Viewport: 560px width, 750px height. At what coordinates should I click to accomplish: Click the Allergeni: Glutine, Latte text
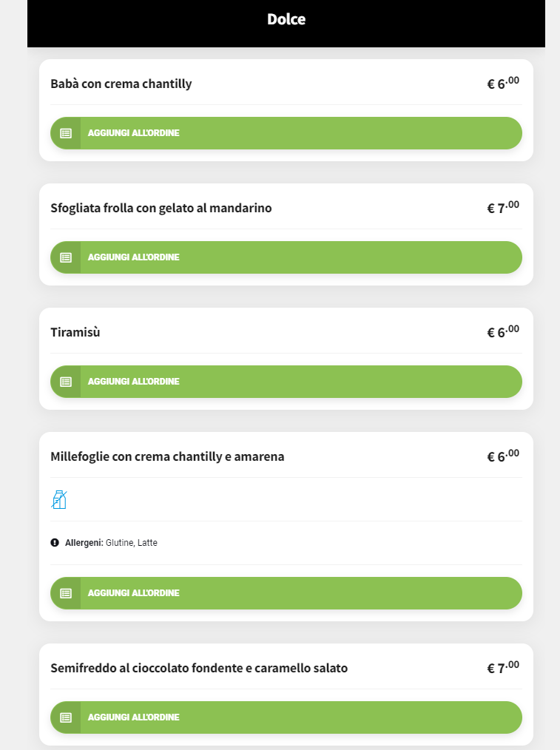pyautogui.click(x=111, y=543)
